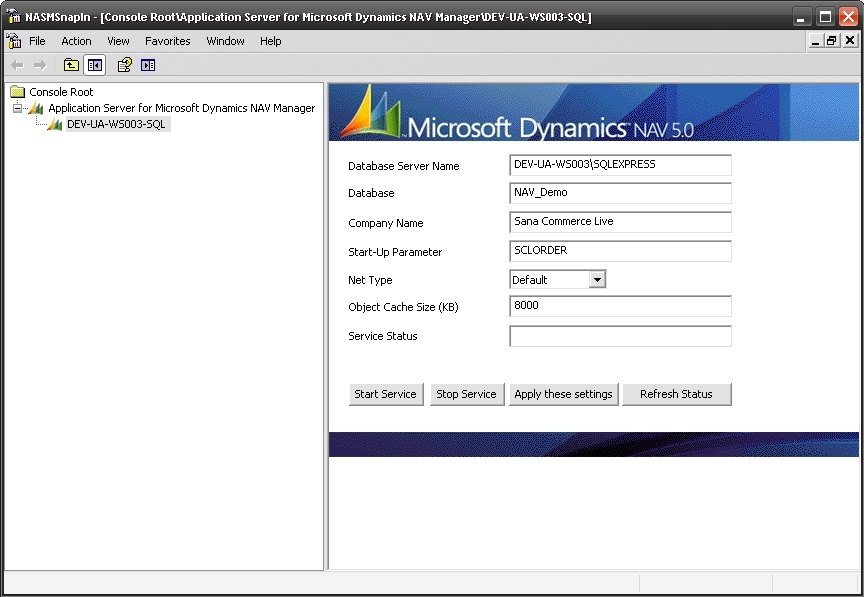The width and height of the screenshot is (864, 597).
Task: Toggle the Show/Hide Console Tree icon
Action: [x=95, y=65]
